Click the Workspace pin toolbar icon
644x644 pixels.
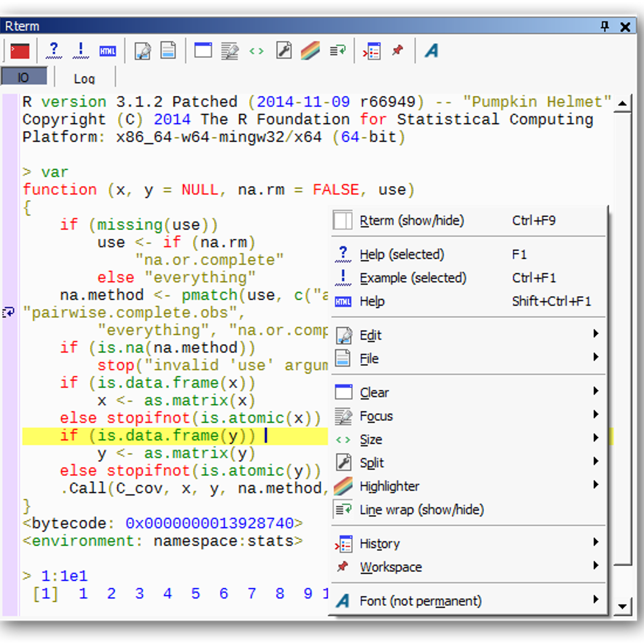[x=398, y=50]
